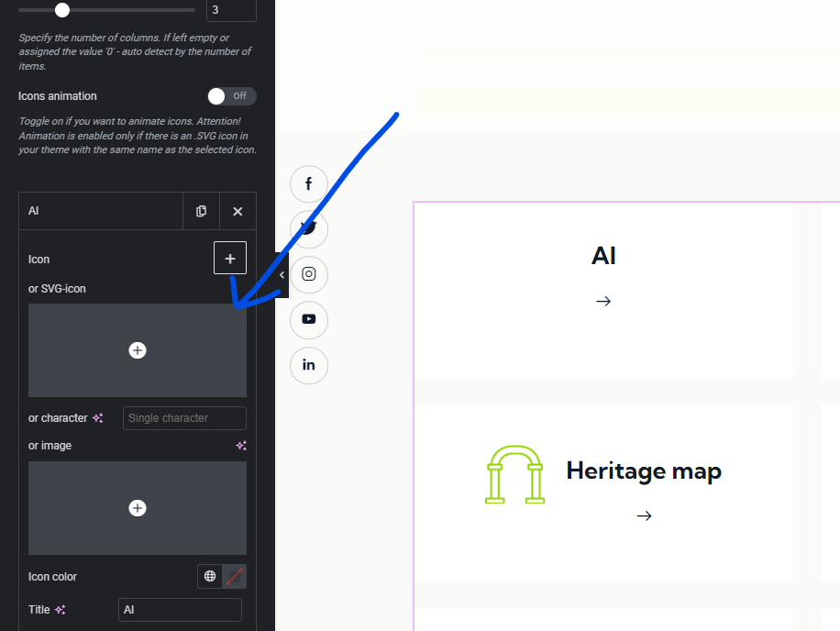Image resolution: width=840 pixels, height=631 pixels.
Task: Generate title with AI sparkle icon
Action: pyautogui.click(x=60, y=610)
